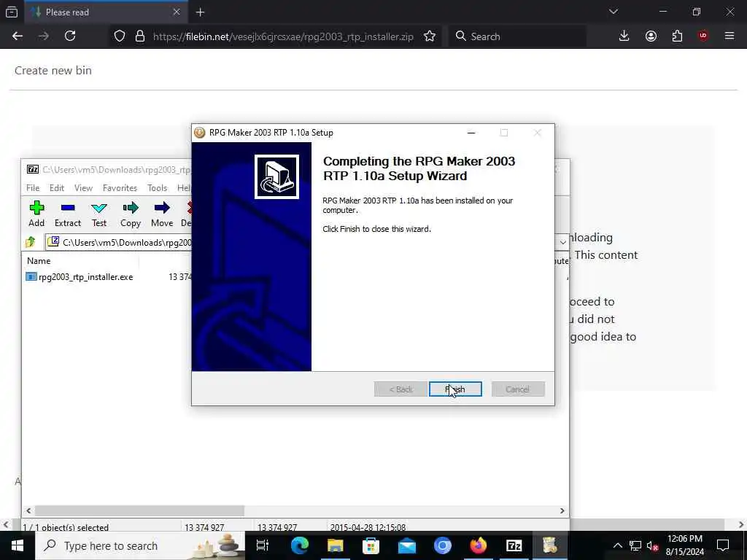Open the Edit menu in 7-Zip

click(x=57, y=188)
